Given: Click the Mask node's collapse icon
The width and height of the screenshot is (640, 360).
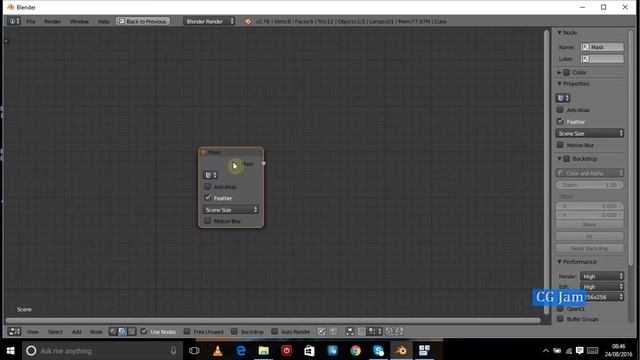Looking at the screenshot, I should (x=203, y=152).
